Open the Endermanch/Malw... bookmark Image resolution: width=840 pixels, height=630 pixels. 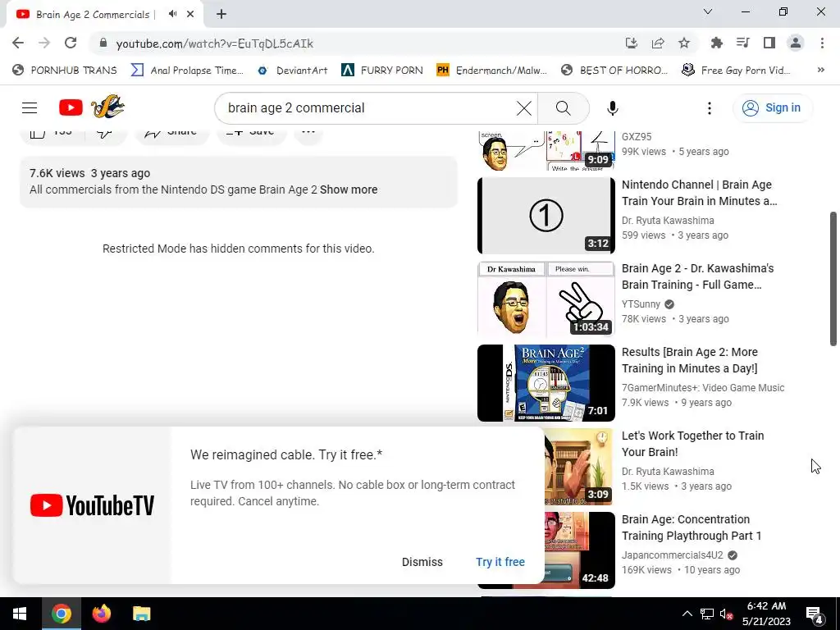pyautogui.click(x=491, y=71)
